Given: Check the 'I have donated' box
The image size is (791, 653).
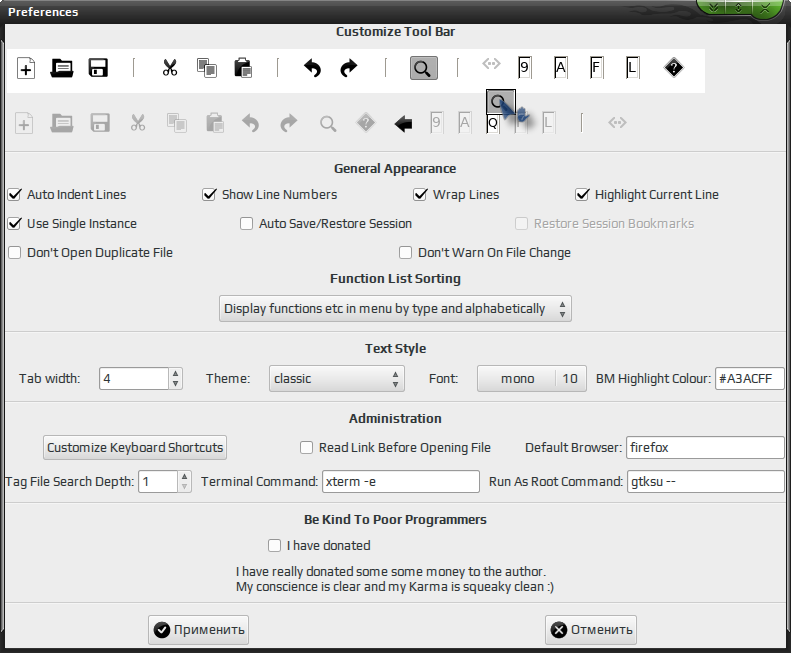Looking at the screenshot, I should pos(274,546).
